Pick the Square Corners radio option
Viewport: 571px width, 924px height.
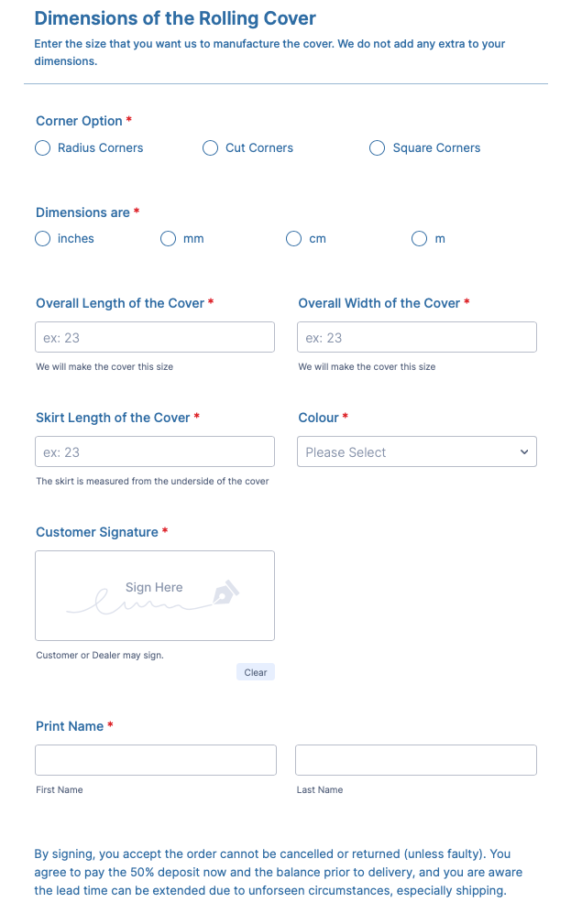378,148
